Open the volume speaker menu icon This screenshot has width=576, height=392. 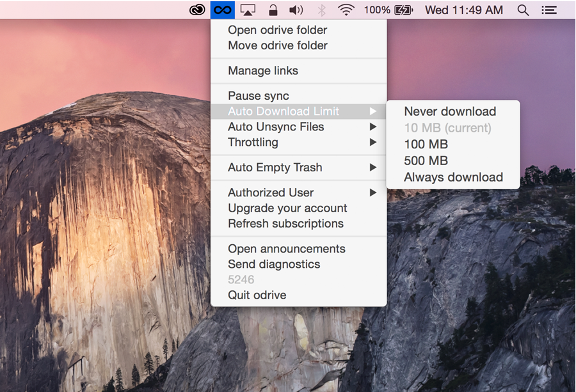click(x=296, y=10)
